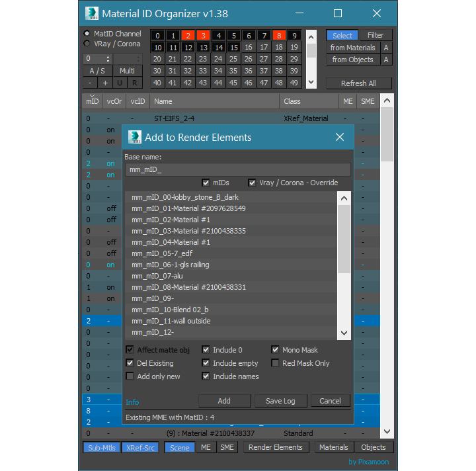The width and height of the screenshot is (476, 471).
Task: Click the U button
Action: pos(120,83)
